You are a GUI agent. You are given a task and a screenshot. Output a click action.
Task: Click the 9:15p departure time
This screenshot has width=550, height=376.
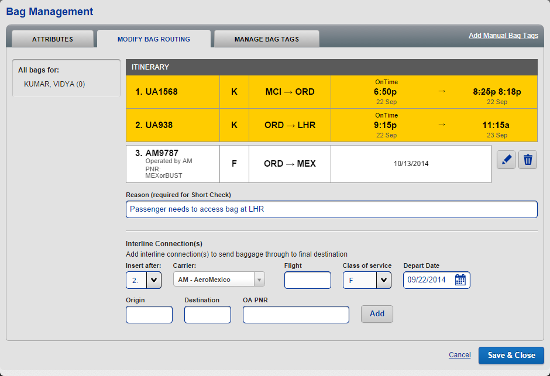385,125
